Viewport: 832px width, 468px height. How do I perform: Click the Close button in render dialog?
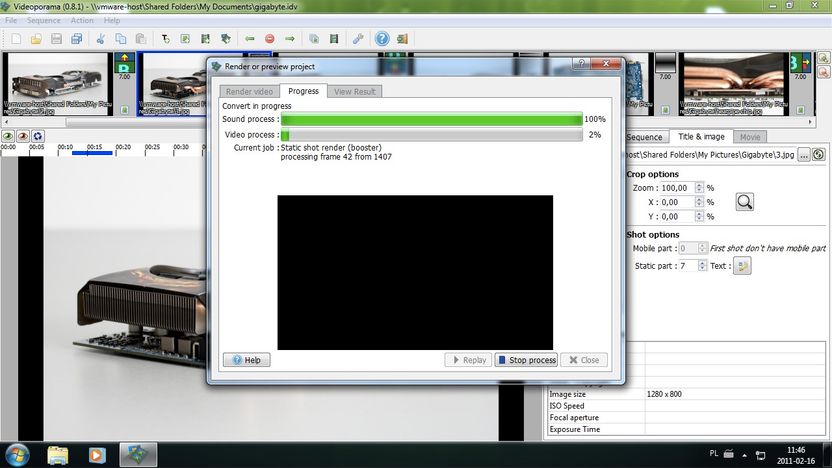click(x=584, y=360)
